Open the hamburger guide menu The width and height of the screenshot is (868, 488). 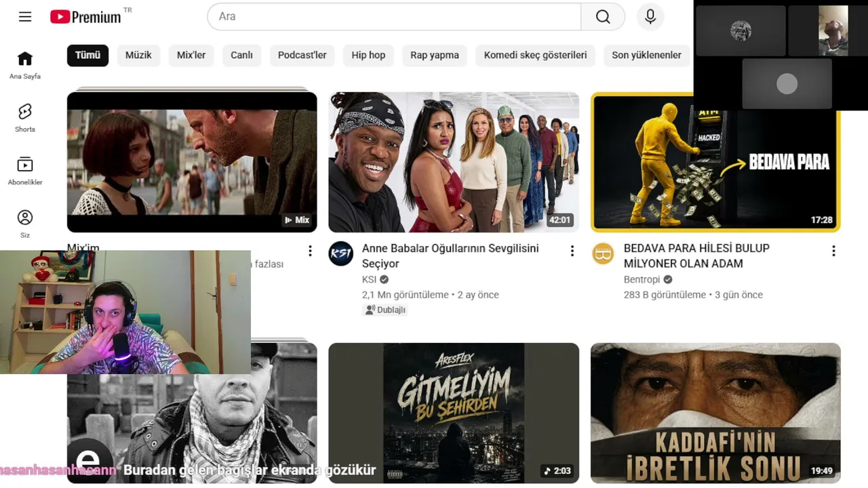tap(25, 17)
